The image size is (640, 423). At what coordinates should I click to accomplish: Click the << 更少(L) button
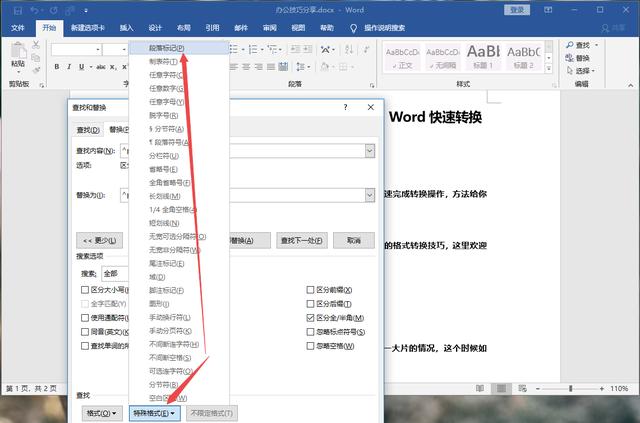(x=100, y=240)
